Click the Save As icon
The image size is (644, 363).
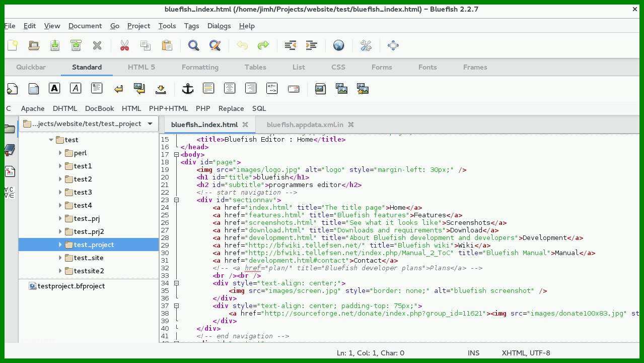(76, 45)
